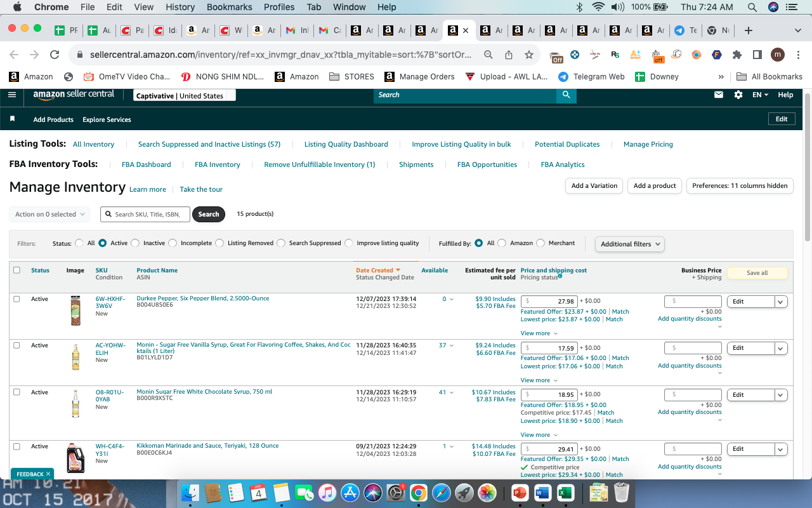This screenshot has width=812, height=508.
Task: Expand 'View more' under the 18.95 price
Action: click(539, 435)
